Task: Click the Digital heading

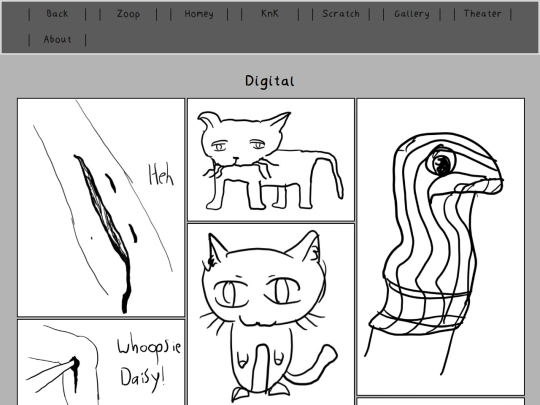Action: pos(270,81)
